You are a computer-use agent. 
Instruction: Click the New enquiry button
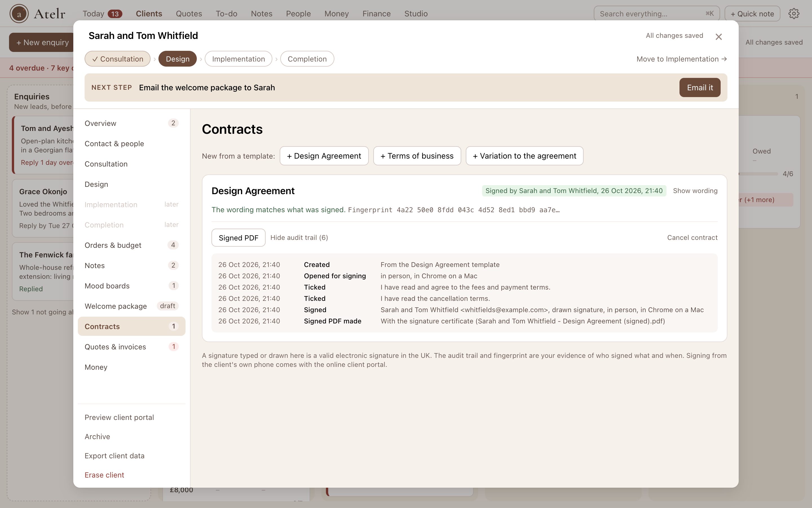(x=42, y=42)
